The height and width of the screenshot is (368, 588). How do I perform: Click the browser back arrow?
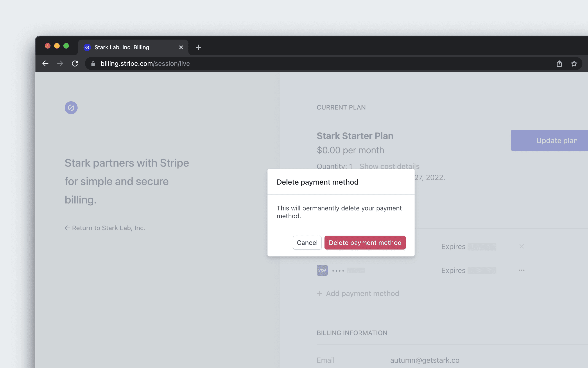click(45, 63)
